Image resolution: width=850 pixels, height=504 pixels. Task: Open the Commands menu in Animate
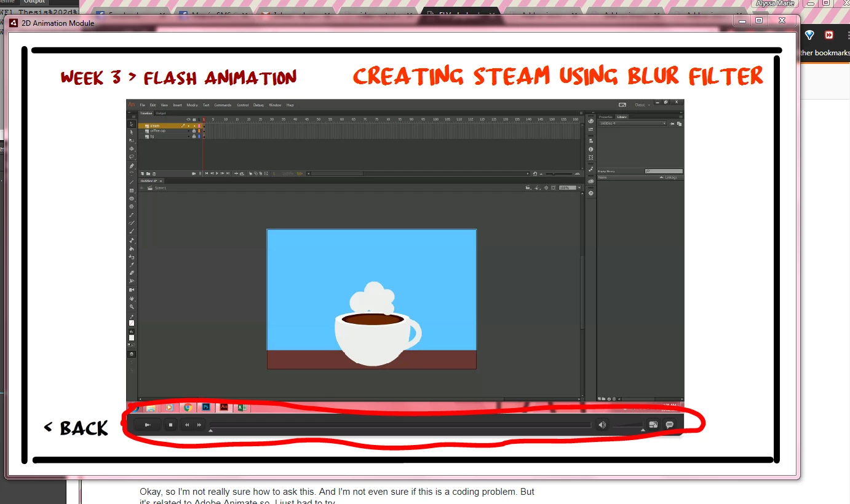223,105
